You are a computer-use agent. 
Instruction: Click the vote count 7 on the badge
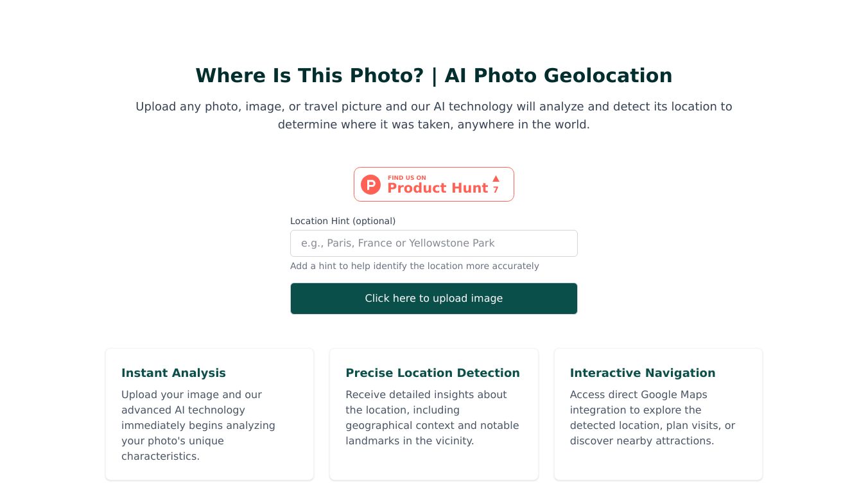point(496,190)
